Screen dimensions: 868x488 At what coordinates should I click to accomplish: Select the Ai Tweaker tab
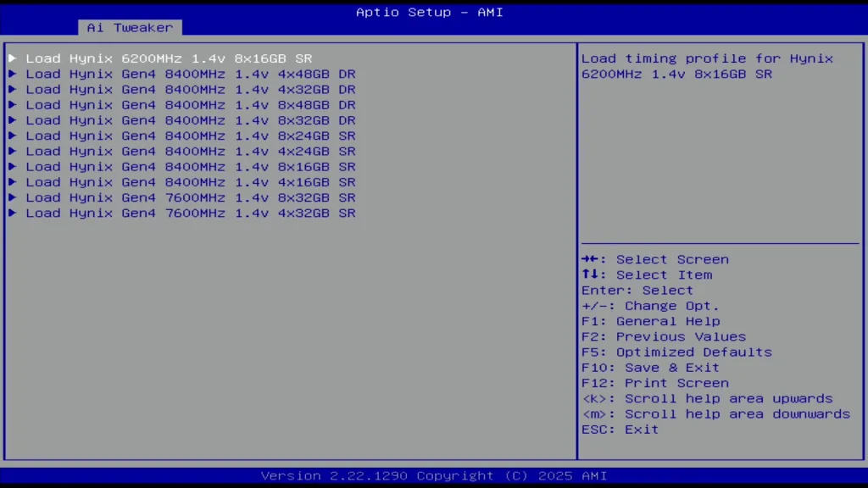click(x=129, y=27)
